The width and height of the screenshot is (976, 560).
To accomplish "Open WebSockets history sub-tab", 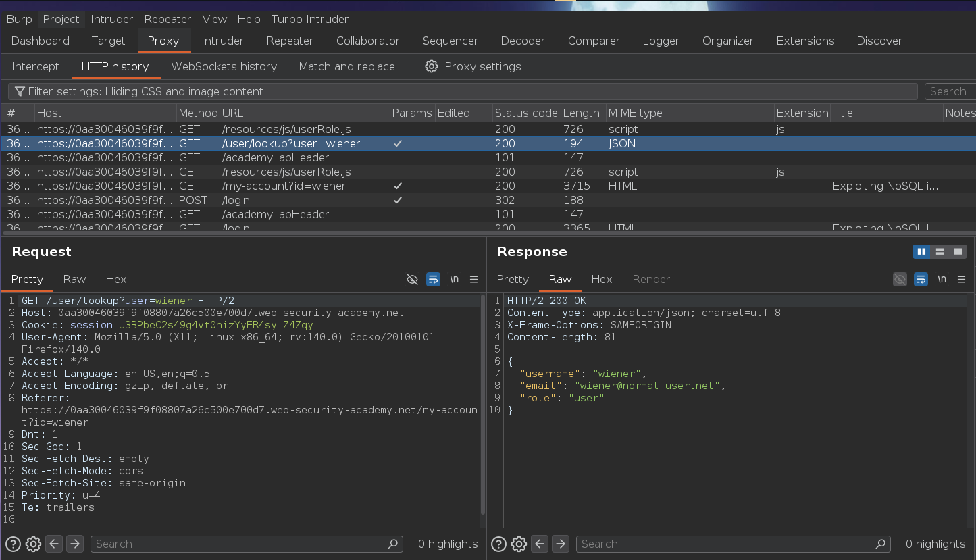I will [x=224, y=66].
